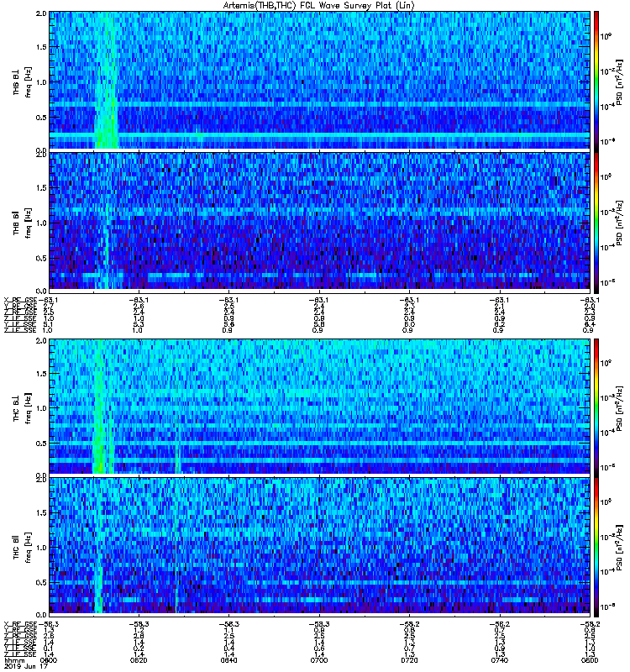Click the date label "2019 Jun 17"
The height and width of the screenshot is (672, 630).
click(25, 666)
